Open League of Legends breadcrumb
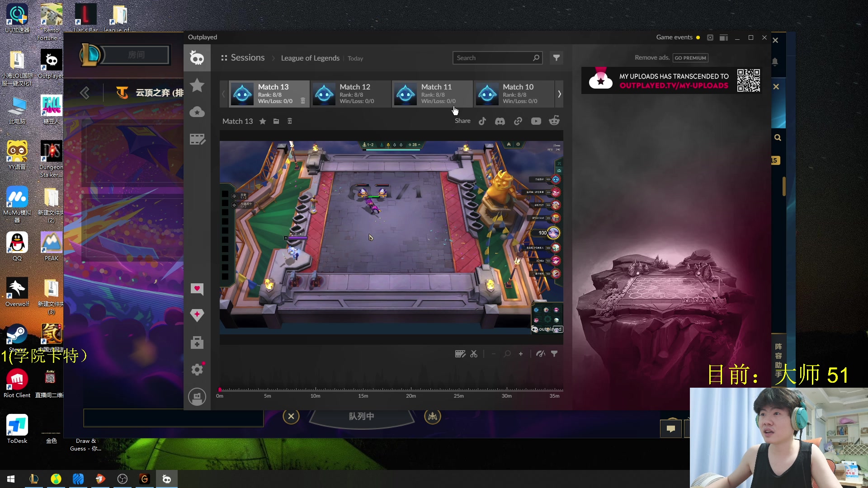Screen dimensions: 868x488 click(x=310, y=58)
